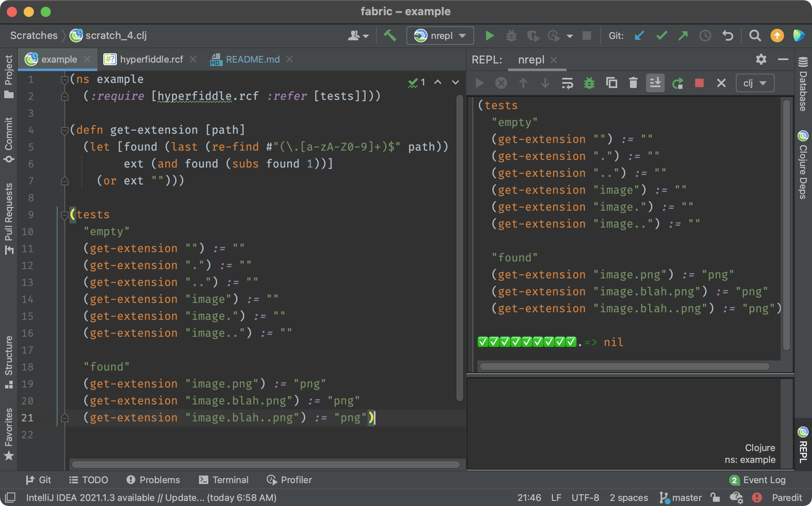Click the REPL red stop button
812x506 pixels.
tap(699, 83)
